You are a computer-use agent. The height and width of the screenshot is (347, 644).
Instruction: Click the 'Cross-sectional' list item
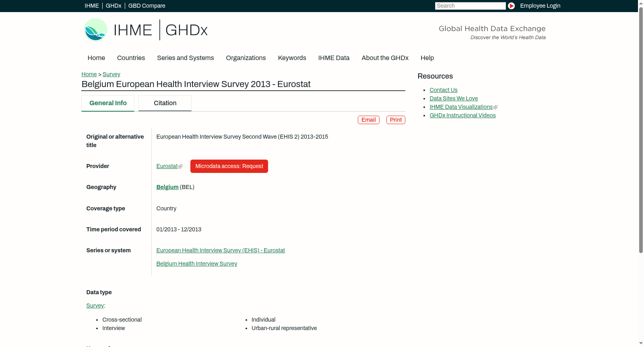click(122, 320)
